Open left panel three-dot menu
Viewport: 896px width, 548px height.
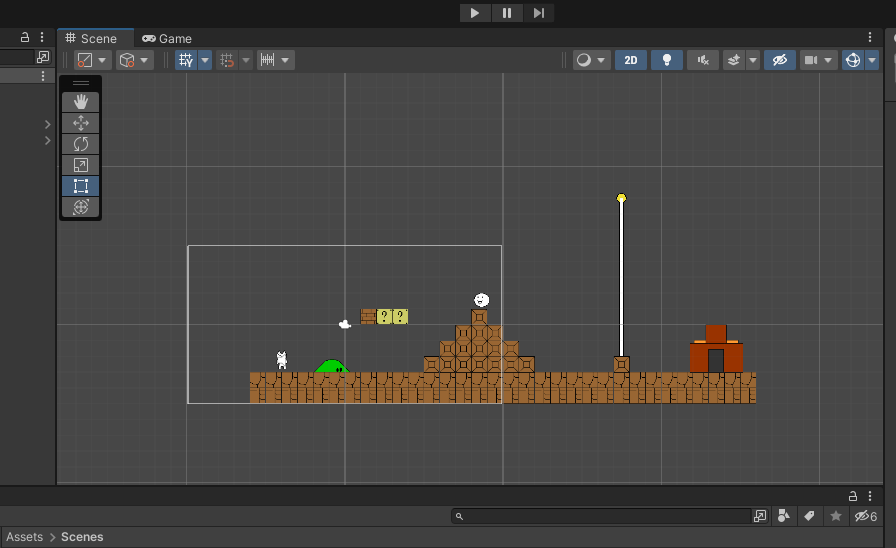pyautogui.click(x=42, y=37)
